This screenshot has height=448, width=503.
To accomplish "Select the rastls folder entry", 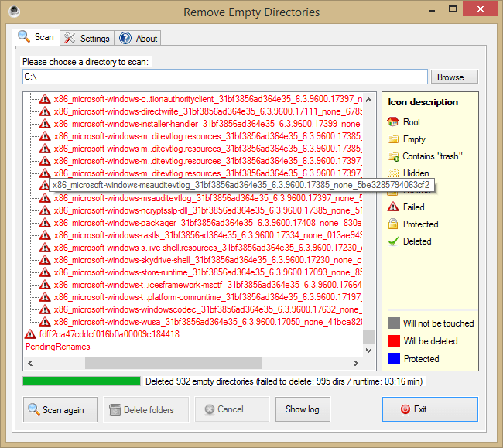I will coord(208,235).
